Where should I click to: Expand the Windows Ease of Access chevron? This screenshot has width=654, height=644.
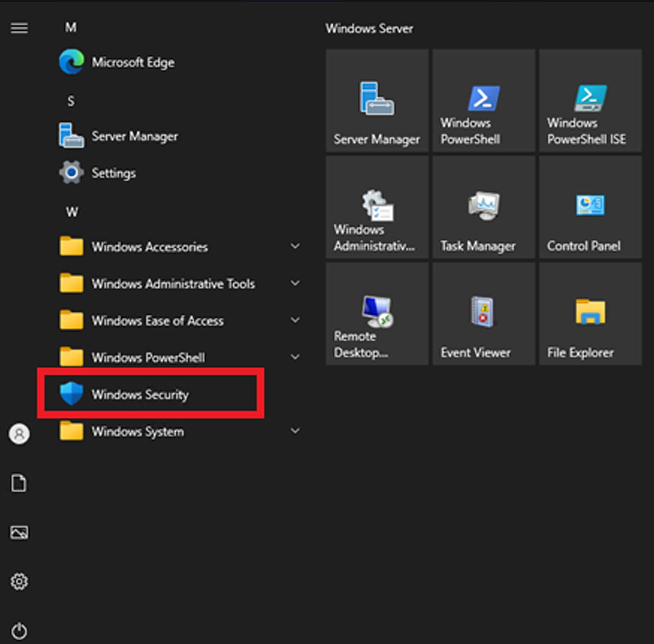click(x=295, y=320)
